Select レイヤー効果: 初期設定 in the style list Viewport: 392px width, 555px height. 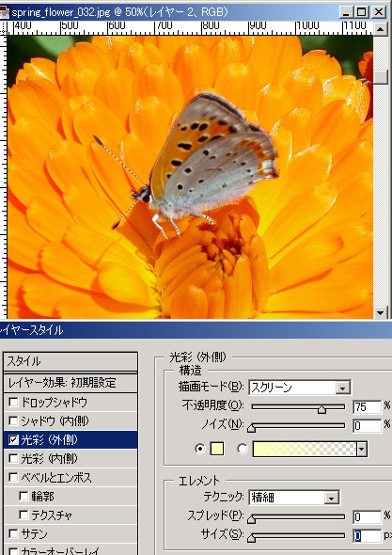point(71,383)
